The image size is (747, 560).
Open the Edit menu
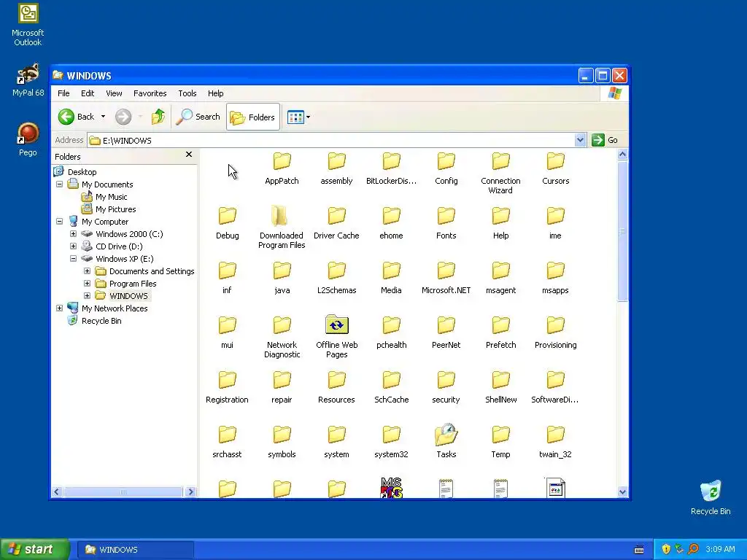pos(88,93)
